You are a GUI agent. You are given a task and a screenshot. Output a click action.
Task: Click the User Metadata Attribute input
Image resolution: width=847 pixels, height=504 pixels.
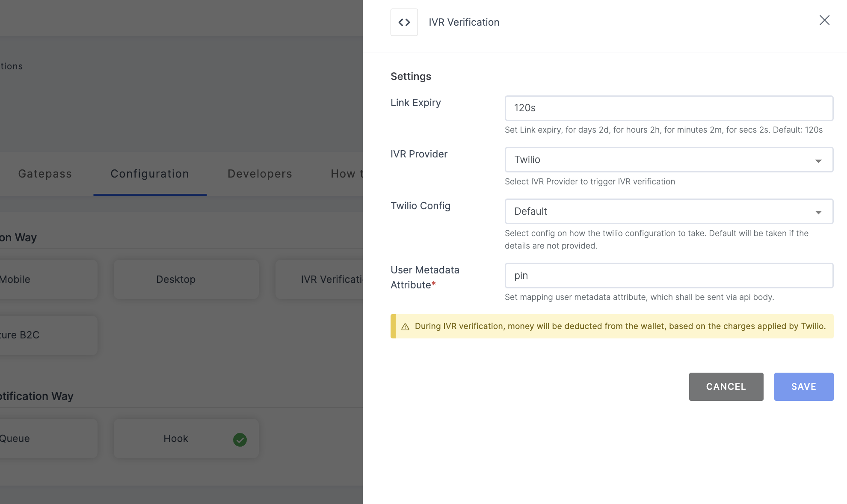[669, 276]
